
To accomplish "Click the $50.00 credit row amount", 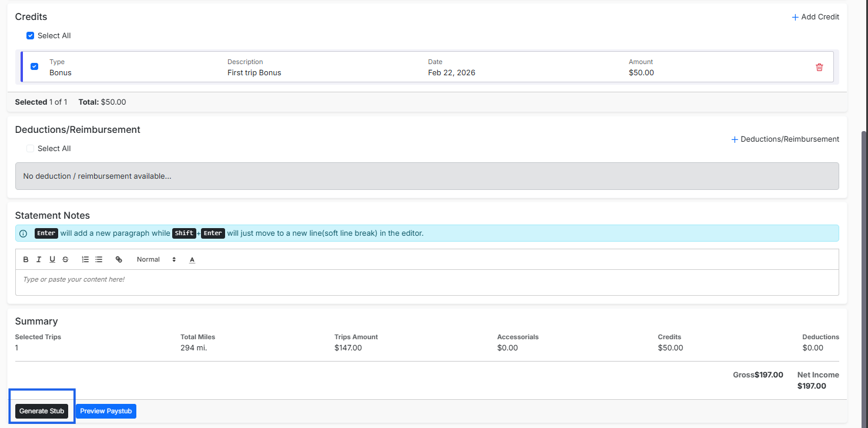I will [x=641, y=73].
